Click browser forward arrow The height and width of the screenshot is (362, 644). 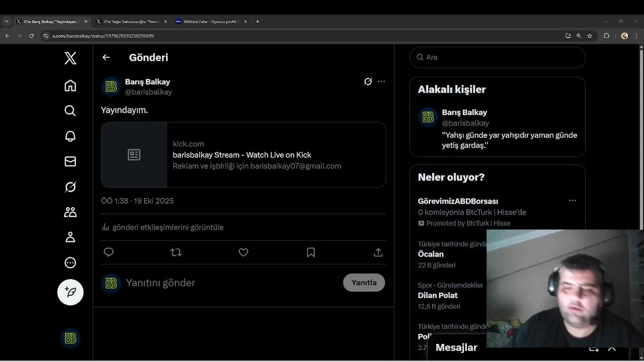(x=19, y=36)
